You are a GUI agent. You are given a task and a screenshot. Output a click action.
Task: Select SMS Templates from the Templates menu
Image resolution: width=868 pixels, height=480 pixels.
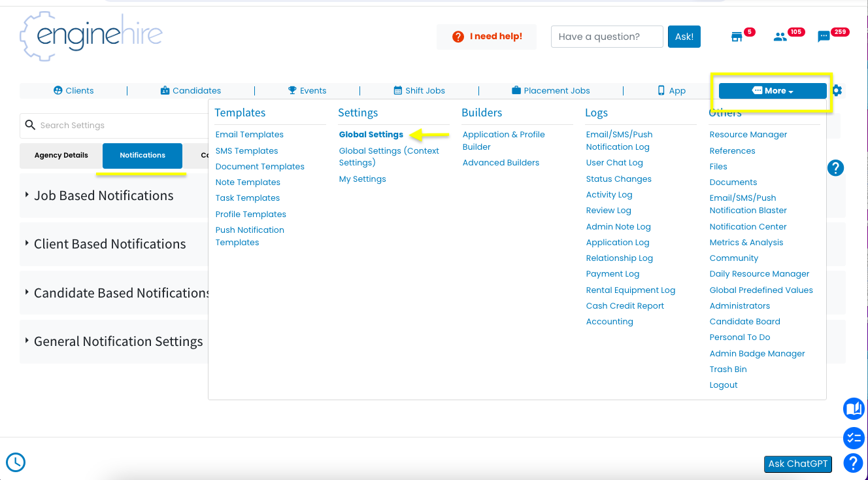[x=246, y=150]
